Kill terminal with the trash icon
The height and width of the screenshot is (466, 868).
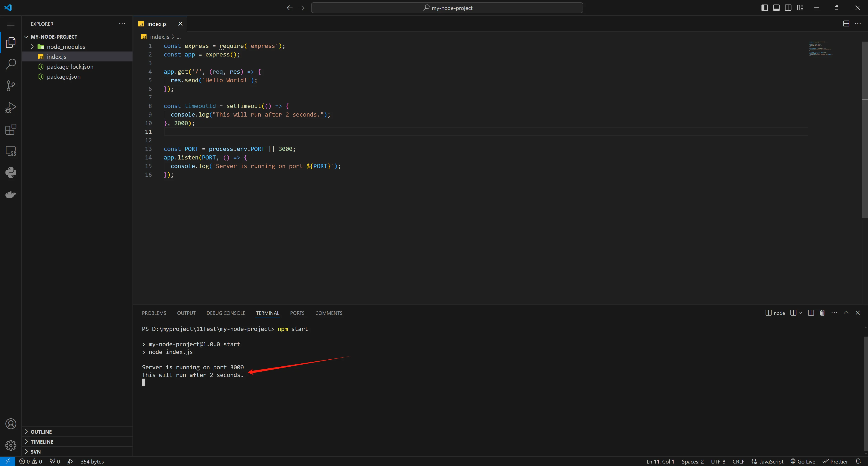(822, 313)
